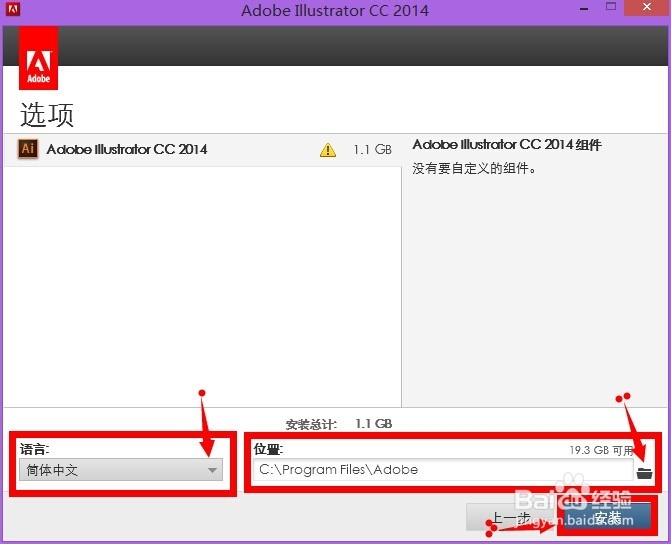Image resolution: width=671 pixels, height=544 pixels.
Task: Click the title bar Adobe app icon
Action: pyautogui.click(x=13, y=9)
